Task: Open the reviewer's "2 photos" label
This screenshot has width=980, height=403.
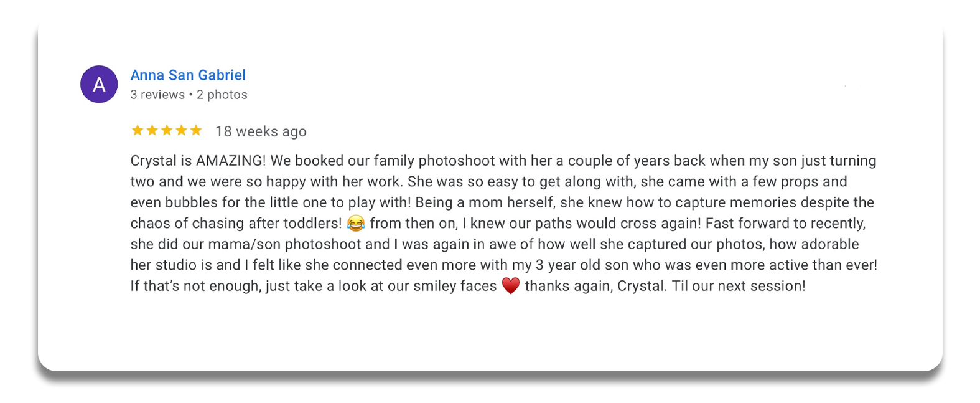Action: click(222, 95)
